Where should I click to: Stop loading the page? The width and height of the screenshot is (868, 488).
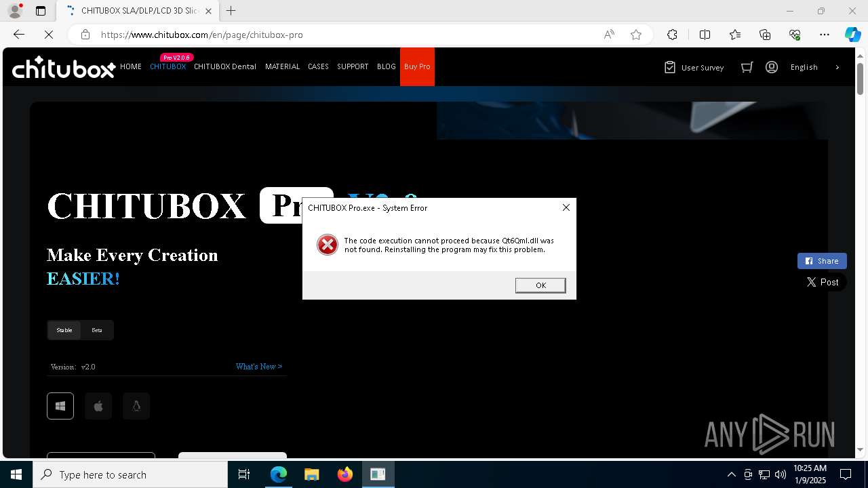point(49,35)
